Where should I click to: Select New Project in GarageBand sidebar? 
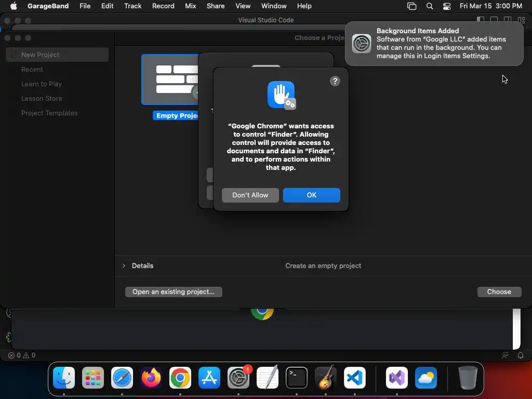point(57,55)
